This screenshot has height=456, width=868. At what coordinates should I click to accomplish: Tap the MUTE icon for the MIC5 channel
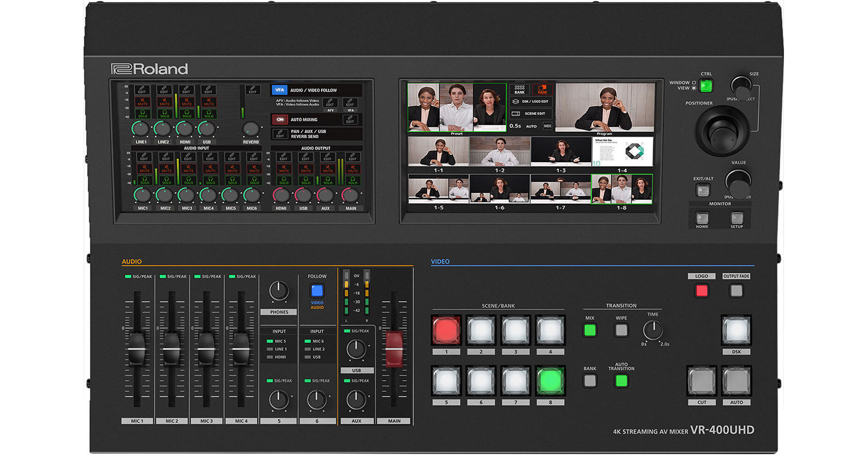click(232, 168)
